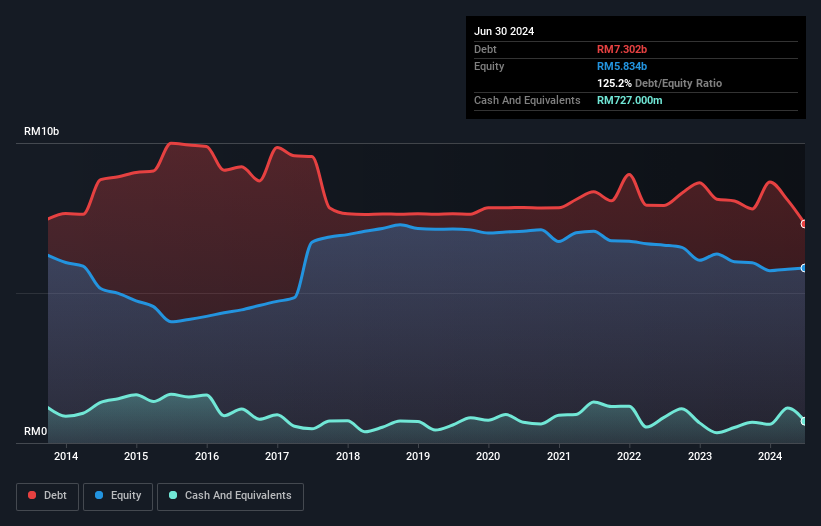This screenshot has height=526, width=821.
Task: Select the 2016 x-axis label
Action: [x=207, y=456]
